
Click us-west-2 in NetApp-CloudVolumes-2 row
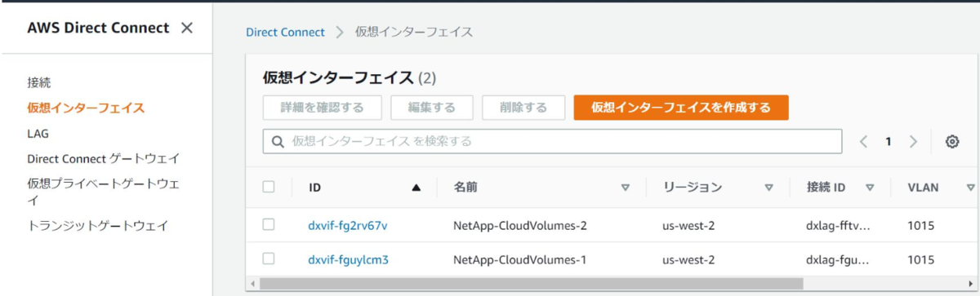pyautogui.click(x=688, y=226)
